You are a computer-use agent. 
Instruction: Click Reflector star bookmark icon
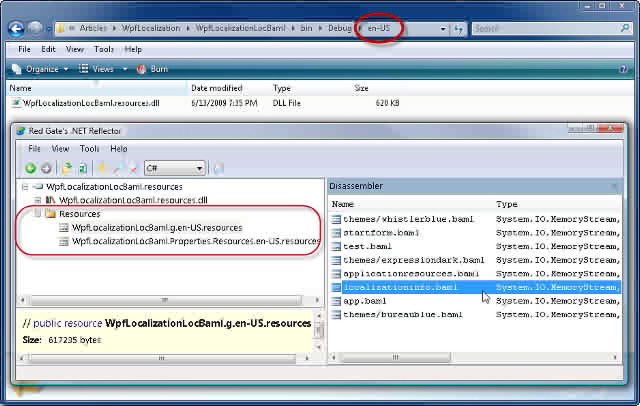[x=102, y=168]
